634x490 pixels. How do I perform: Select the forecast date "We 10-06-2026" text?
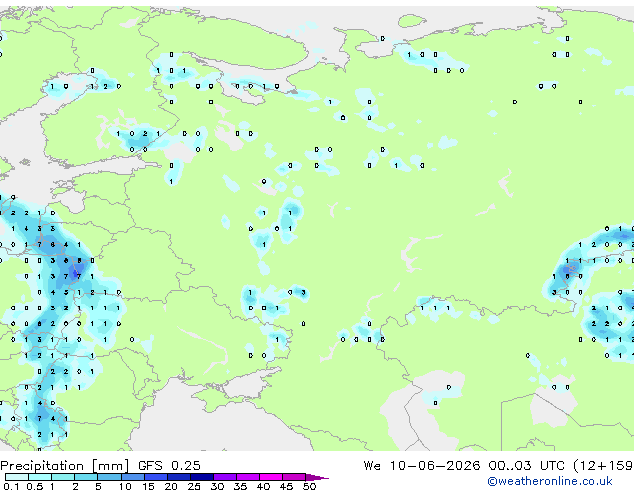tap(422, 466)
